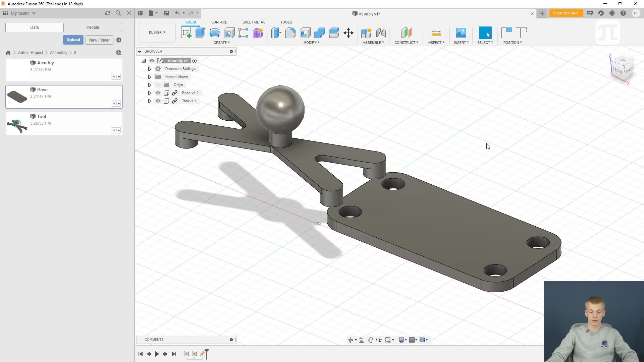This screenshot has height=362, width=644.
Task: Select the Revolve tool
Action: [x=215, y=33]
